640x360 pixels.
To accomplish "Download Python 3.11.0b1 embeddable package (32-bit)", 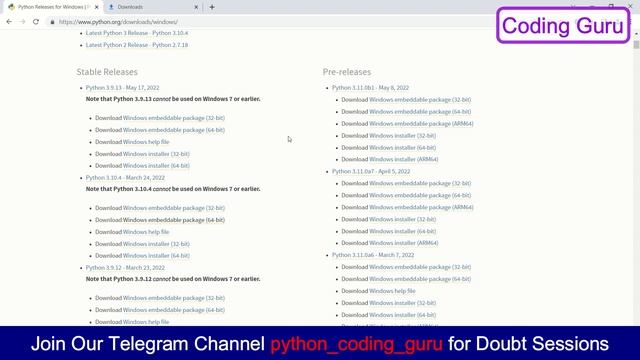I will [420, 100].
